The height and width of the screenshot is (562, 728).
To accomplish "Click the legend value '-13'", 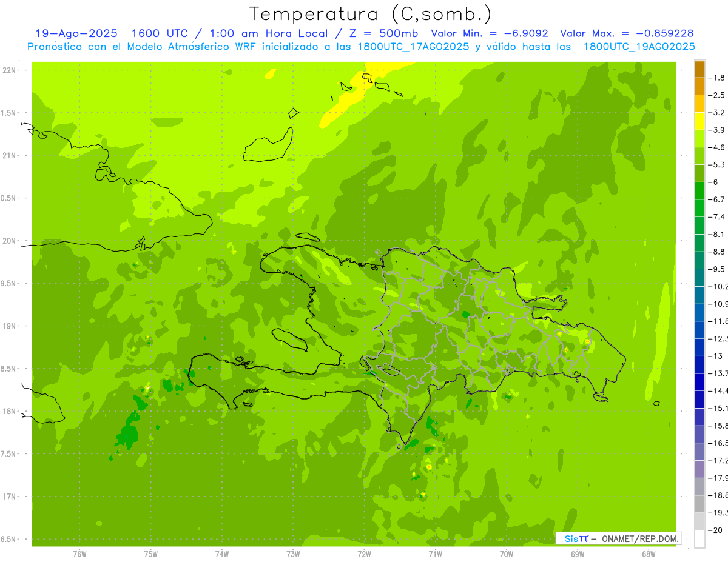I will (716, 356).
